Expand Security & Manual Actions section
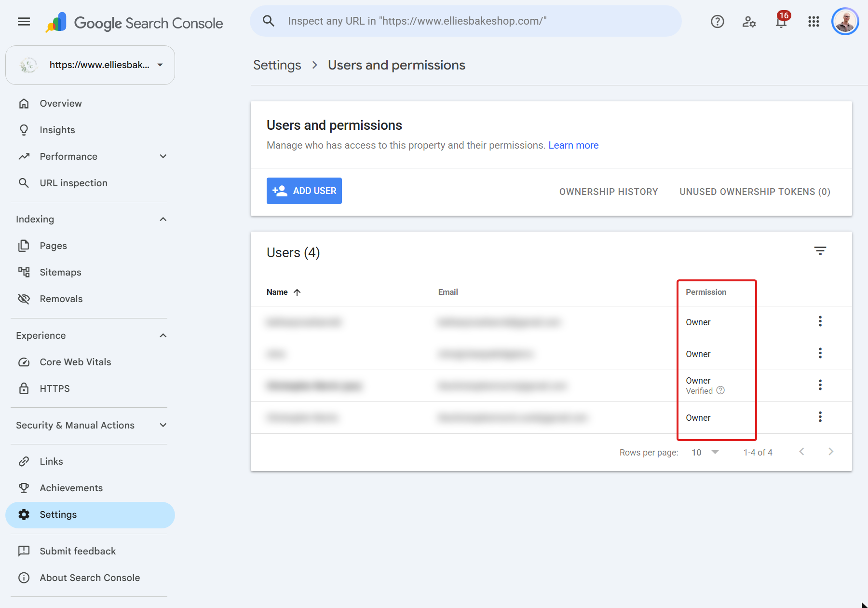Screen dimensions: 868x608 pos(163,425)
